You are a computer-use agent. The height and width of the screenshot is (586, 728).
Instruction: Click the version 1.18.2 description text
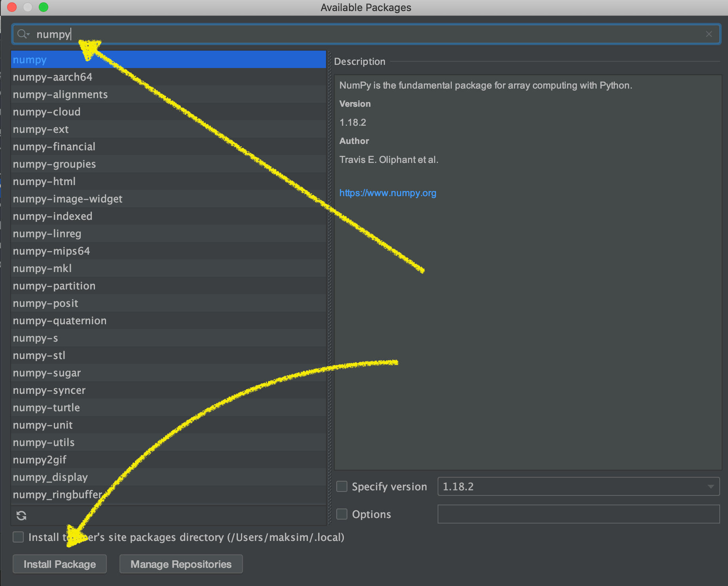[x=353, y=123]
